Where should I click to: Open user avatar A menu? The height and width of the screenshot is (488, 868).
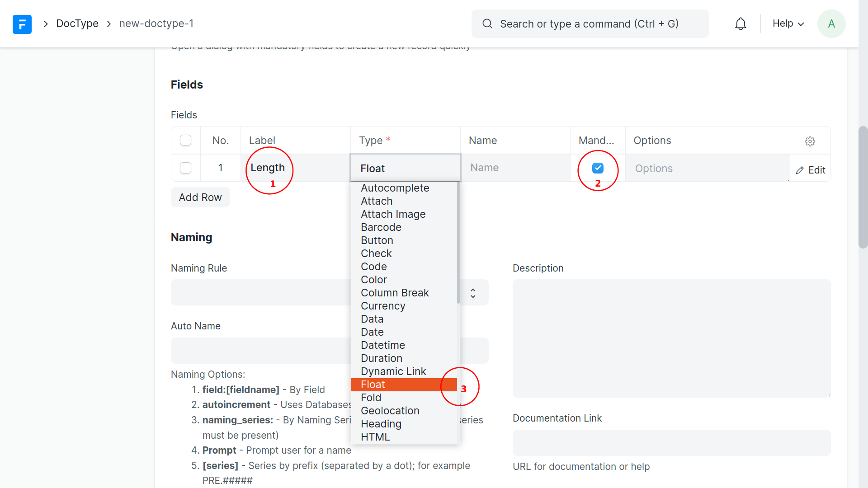pos(831,24)
